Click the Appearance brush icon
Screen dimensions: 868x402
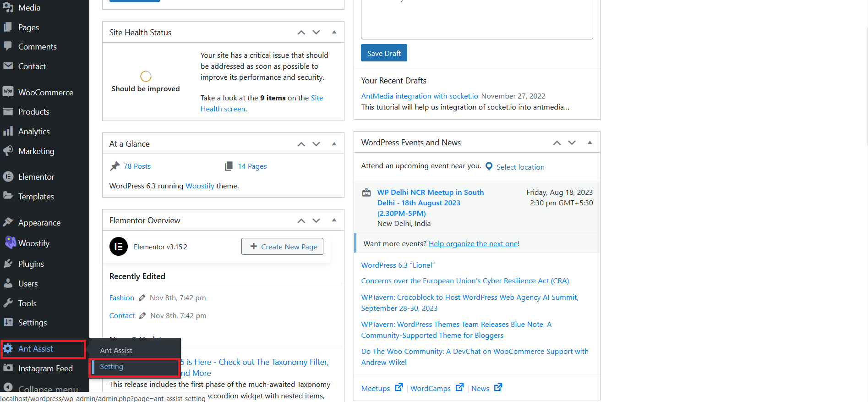coord(8,222)
